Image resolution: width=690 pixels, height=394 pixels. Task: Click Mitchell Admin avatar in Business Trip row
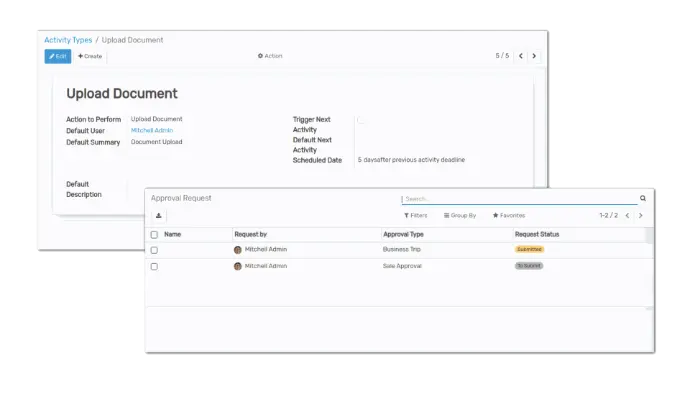[x=238, y=250]
